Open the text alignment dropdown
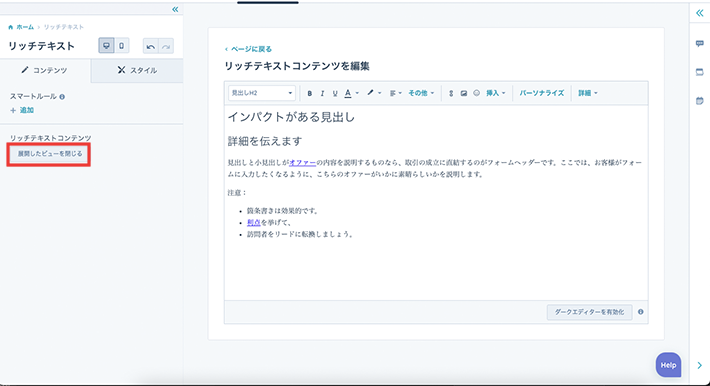 pyautogui.click(x=395, y=93)
